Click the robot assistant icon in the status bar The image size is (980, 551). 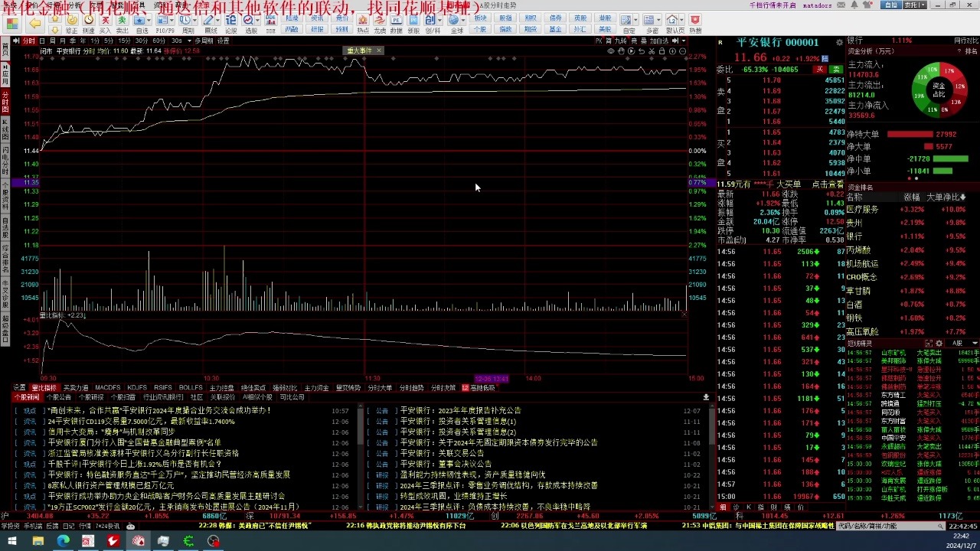(130, 527)
